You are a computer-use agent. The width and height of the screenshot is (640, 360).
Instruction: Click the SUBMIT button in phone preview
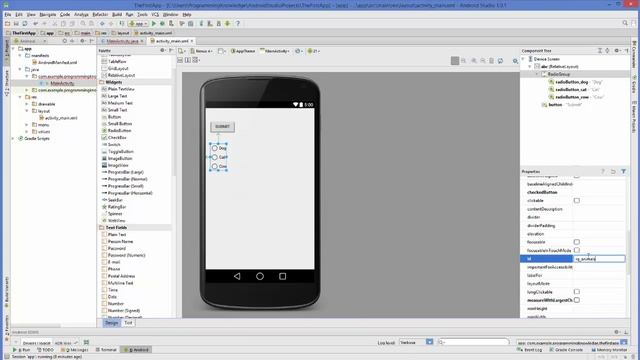tap(222, 127)
